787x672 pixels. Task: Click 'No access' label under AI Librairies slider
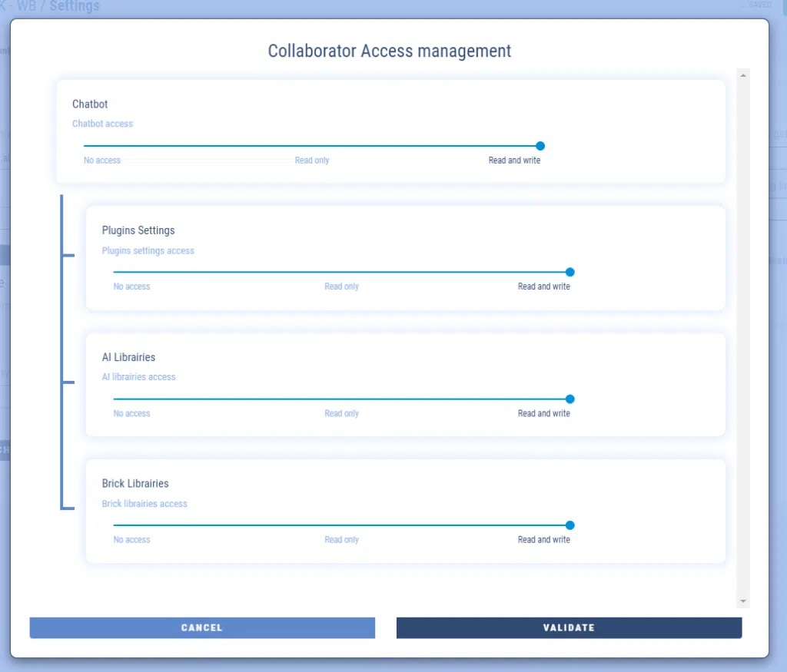(x=131, y=413)
